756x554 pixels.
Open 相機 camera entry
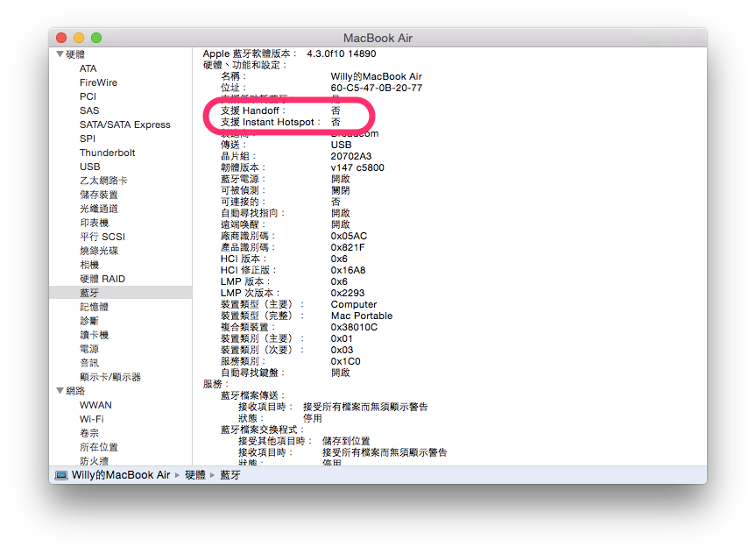coord(89,265)
